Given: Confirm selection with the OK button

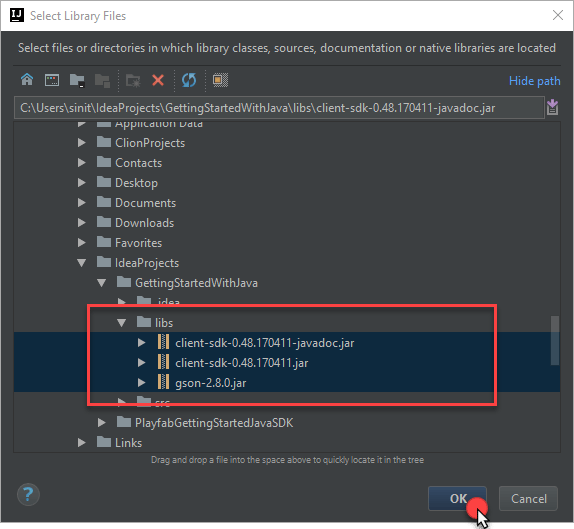Looking at the screenshot, I should pyautogui.click(x=457, y=498).
